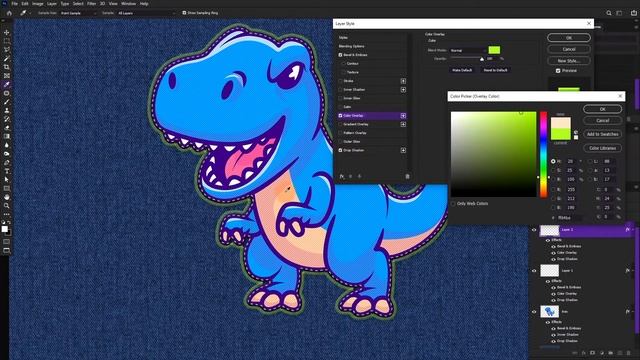Click Layer 1 thumbnail in Layers panel
The width and height of the screenshot is (640, 360).
pos(549,271)
